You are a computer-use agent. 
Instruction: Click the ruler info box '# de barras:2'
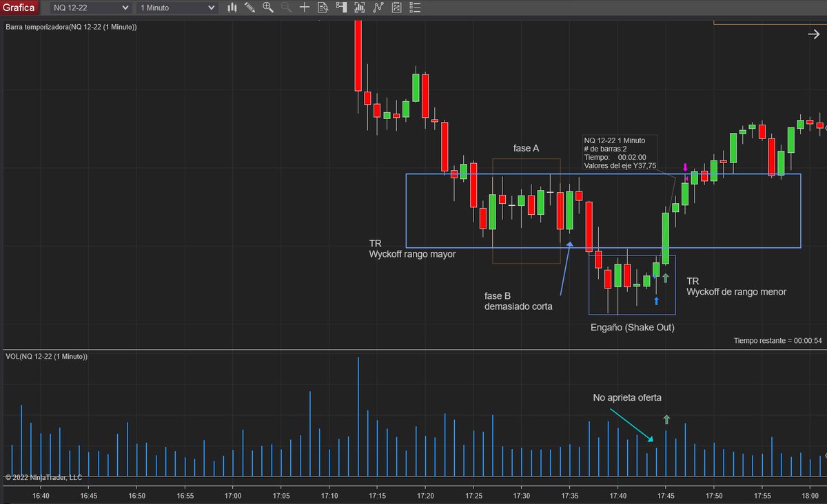(x=620, y=153)
